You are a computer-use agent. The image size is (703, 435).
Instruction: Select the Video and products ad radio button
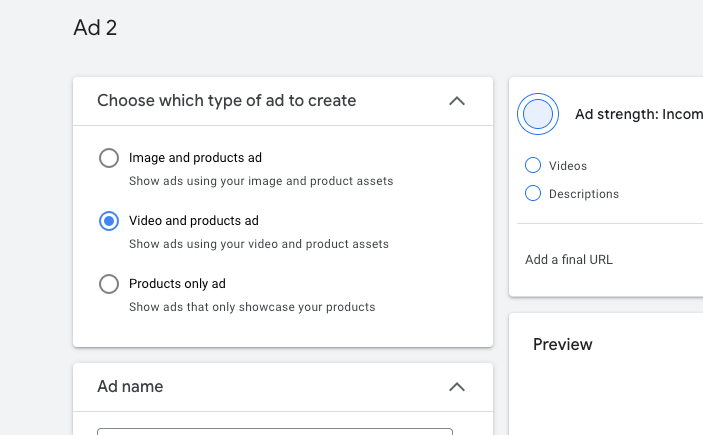tap(109, 221)
